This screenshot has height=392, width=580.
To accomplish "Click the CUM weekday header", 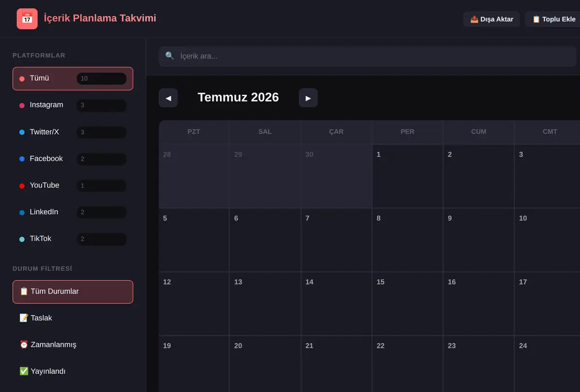I will [478, 132].
